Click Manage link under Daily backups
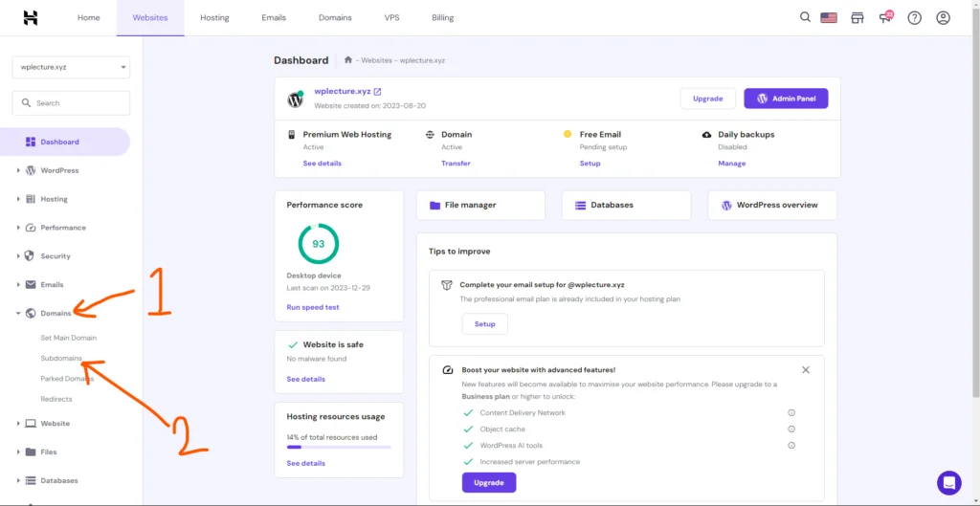 [x=732, y=163]
